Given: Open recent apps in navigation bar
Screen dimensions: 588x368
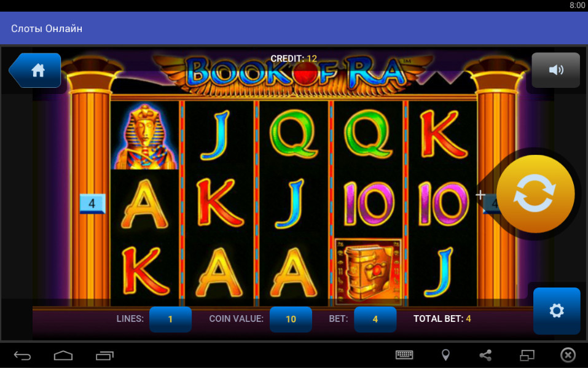Looking at the screenshot, I should 104,355.
